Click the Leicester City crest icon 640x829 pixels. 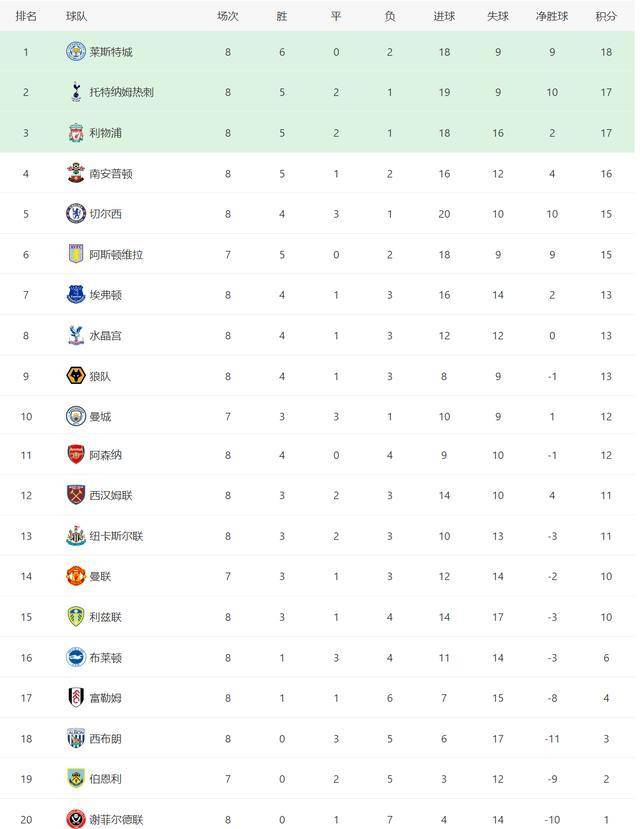point(76,52)
